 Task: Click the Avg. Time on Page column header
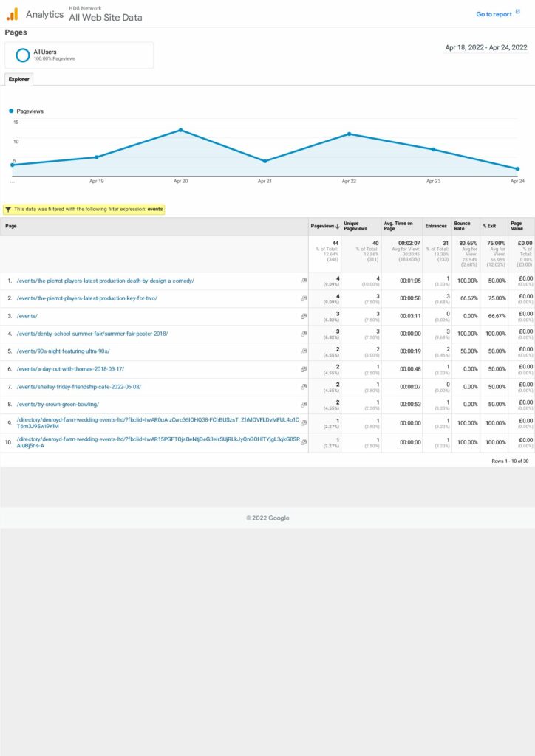(400, 226)
